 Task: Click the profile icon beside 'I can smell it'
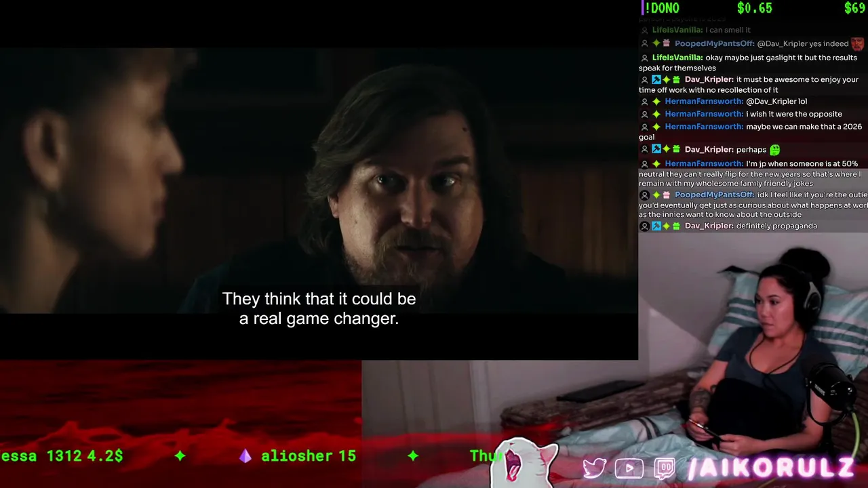[645, 30]
